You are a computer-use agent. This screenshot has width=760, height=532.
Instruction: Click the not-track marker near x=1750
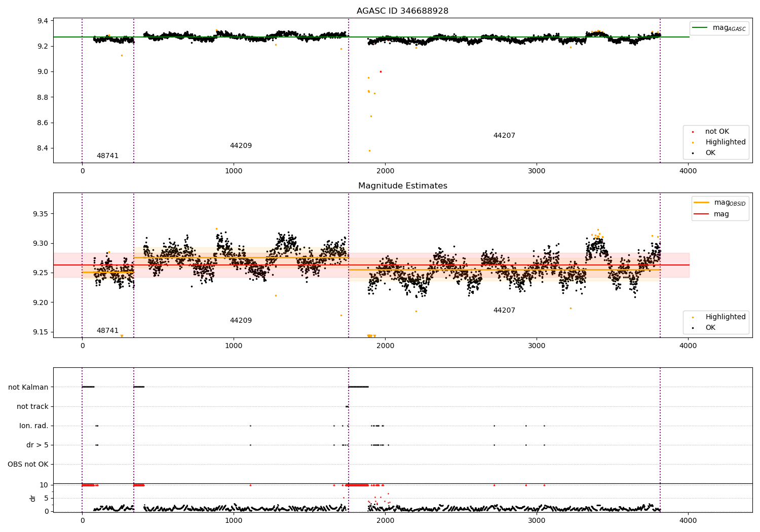tap(347, 406)
